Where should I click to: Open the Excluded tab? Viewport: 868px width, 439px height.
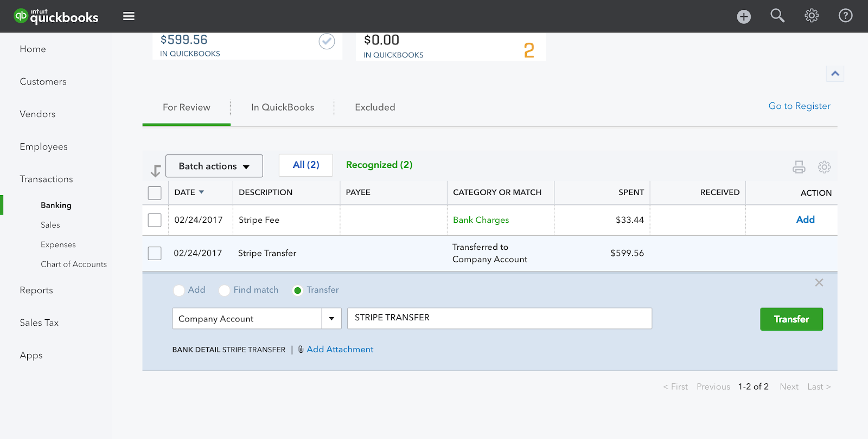375,107
